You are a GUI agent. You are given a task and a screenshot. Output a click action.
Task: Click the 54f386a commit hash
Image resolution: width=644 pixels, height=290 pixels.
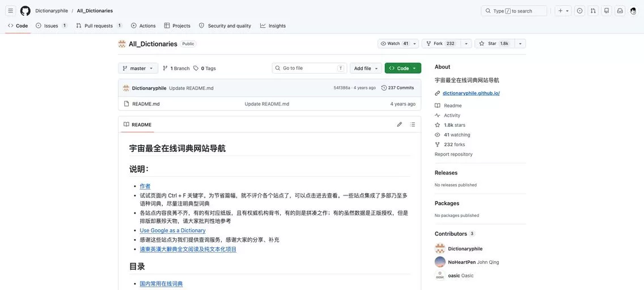coord(342,88)
